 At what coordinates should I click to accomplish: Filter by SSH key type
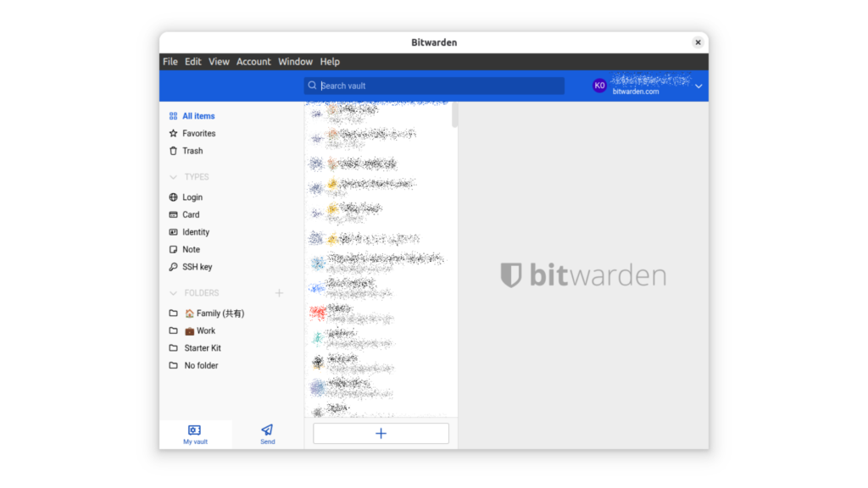[197, 267]
